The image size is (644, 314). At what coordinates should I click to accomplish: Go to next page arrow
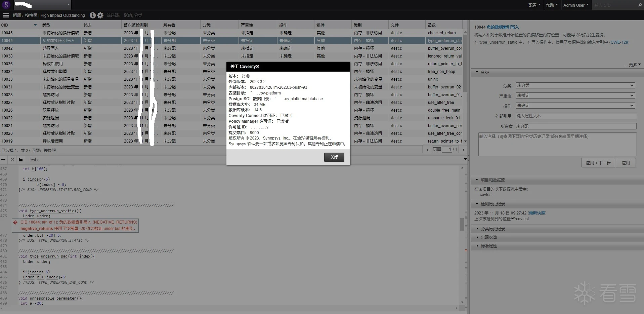click(463, 150)
